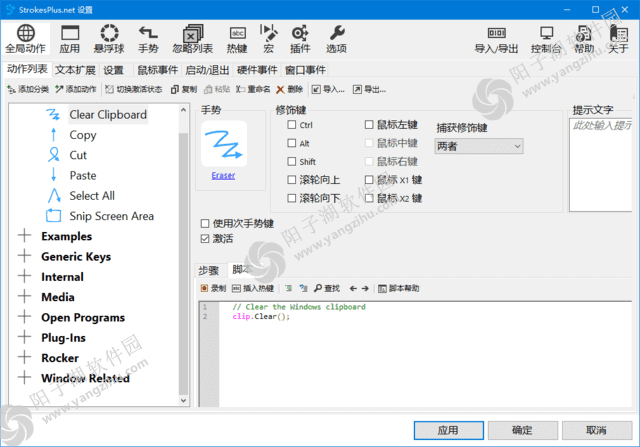Switch to the 文本扩展 text expansion tab
The height and width of the screenshot is (447, 640).
coord(75,70)
